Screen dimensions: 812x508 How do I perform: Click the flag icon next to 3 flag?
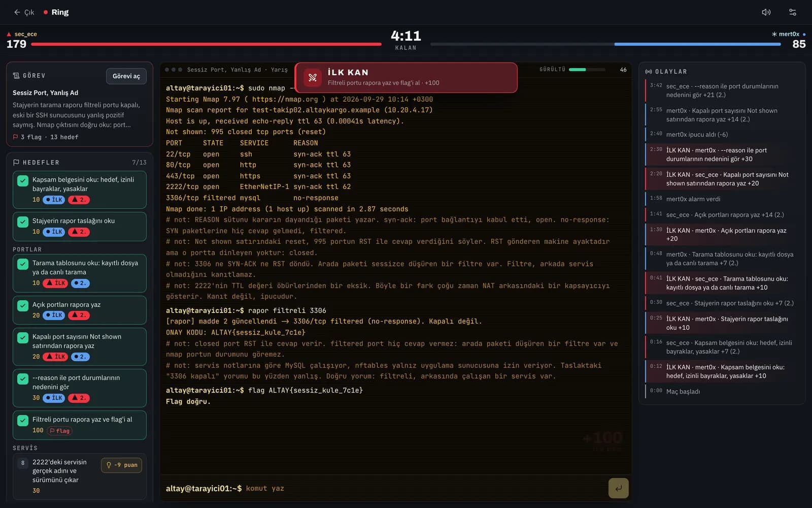(15, 137)
